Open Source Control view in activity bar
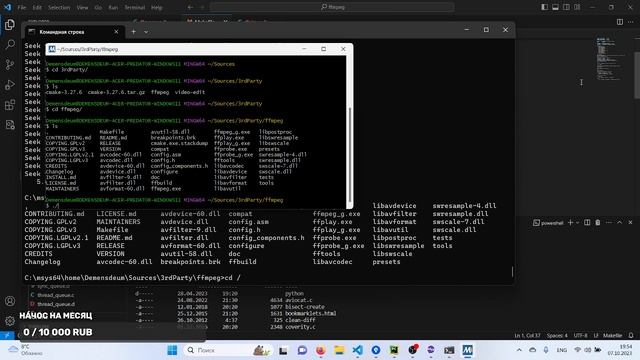This screenshot has height=360, width=640. point(10,64)
